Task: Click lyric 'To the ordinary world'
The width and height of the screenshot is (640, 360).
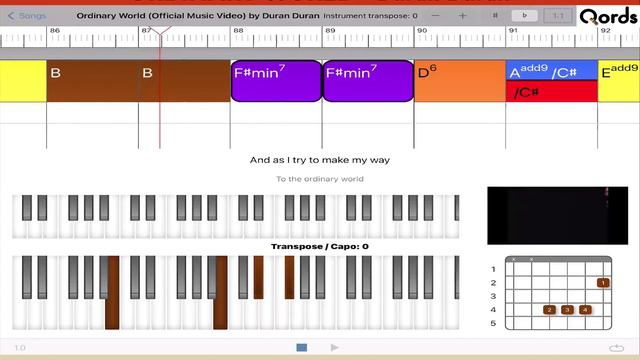Action: (x=320, y=179)
